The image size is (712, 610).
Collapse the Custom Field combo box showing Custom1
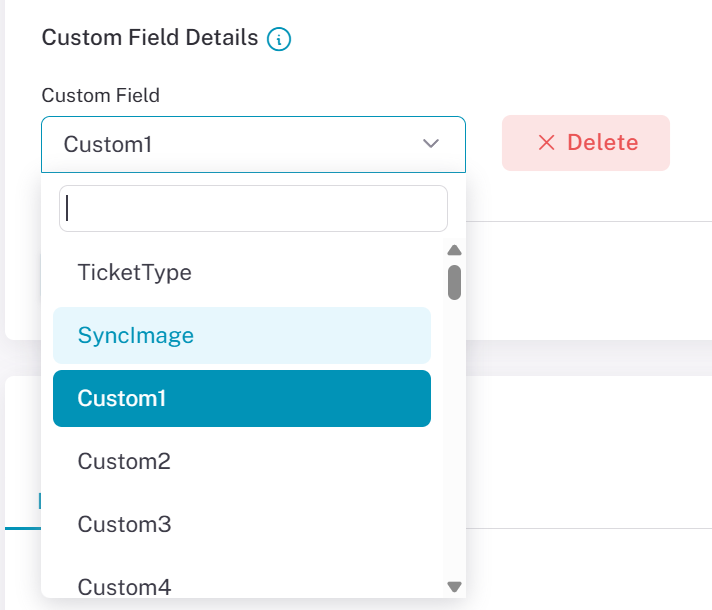pyautogui.click(x=253, y=144)
